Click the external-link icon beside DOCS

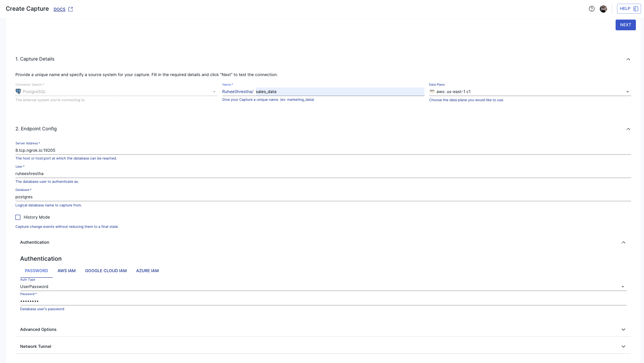point(70,9)
